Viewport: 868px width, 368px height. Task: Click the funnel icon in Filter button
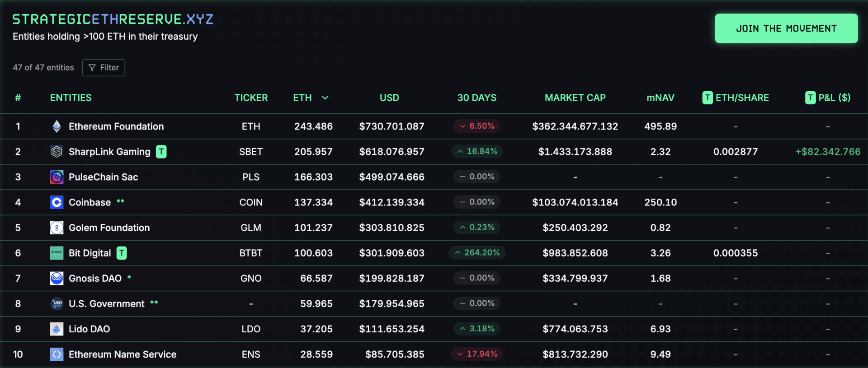[x=92, y=68]
